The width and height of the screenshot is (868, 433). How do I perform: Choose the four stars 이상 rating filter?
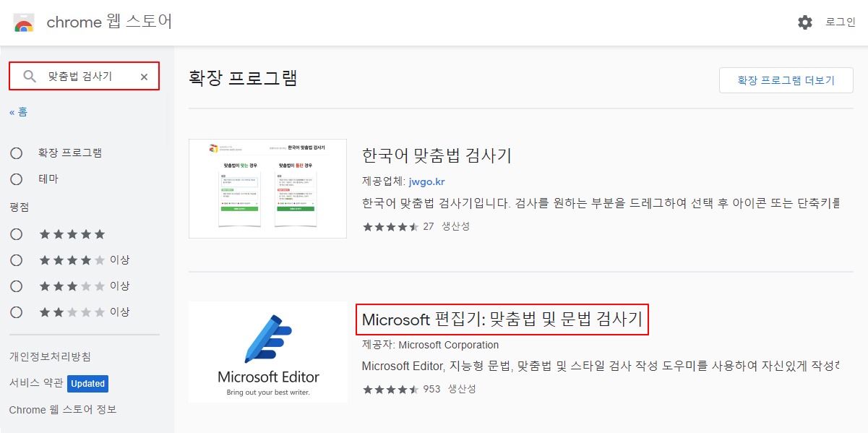(x=16, y=260)
